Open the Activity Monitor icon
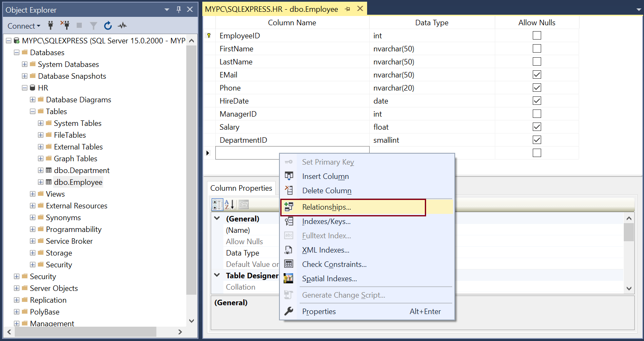This screenshot has height=341, width=644. 122,26
